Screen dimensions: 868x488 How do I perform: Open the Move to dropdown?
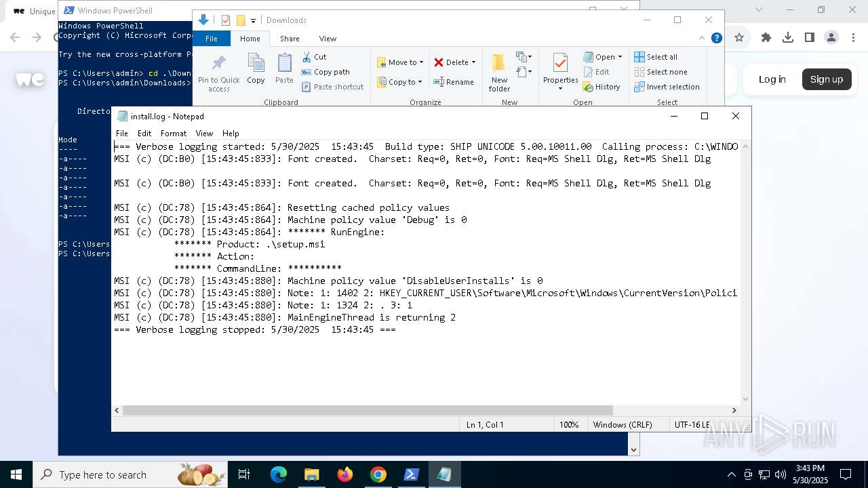point(400,62)
